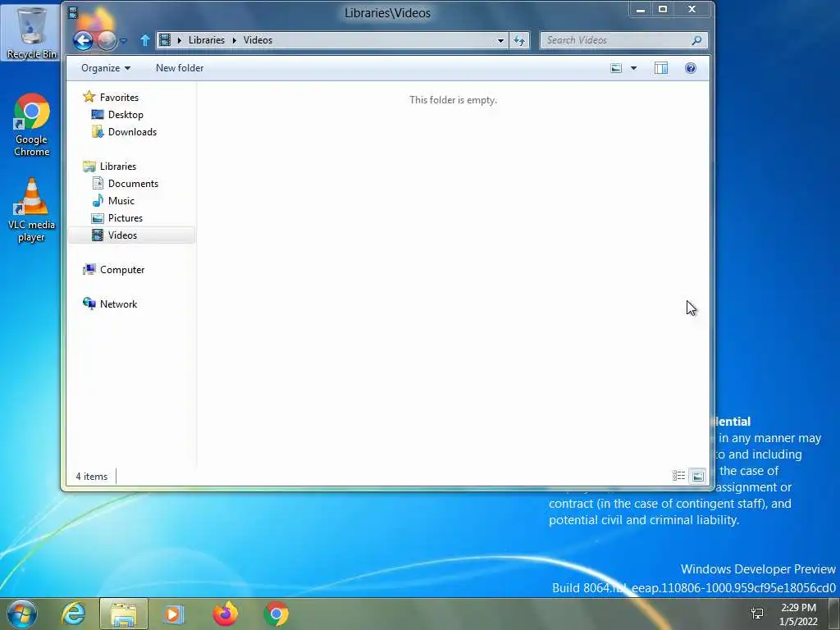Image resolution: width=840 pixels, height=630 pixels.
Task: Open Downloads under Favorites
Action: (x=132, y=132)
